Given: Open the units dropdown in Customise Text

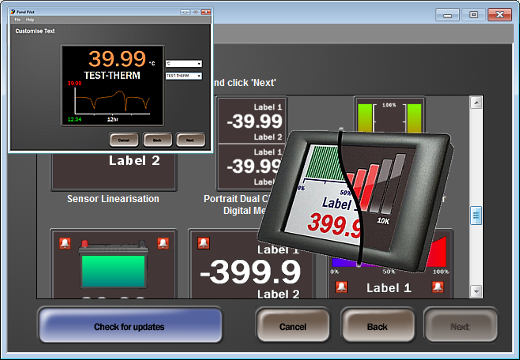Looking at the screenshot, I should (184, 63).
